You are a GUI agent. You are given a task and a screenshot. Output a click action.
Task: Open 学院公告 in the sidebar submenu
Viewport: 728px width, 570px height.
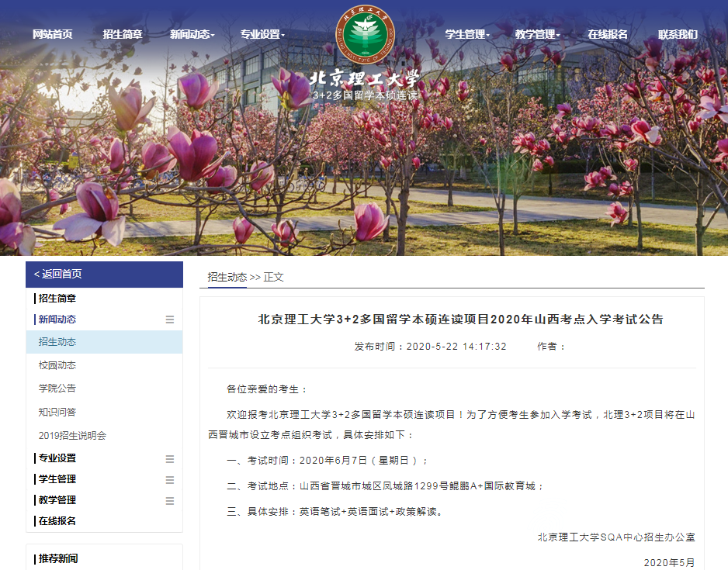click(x=57, y=389)
